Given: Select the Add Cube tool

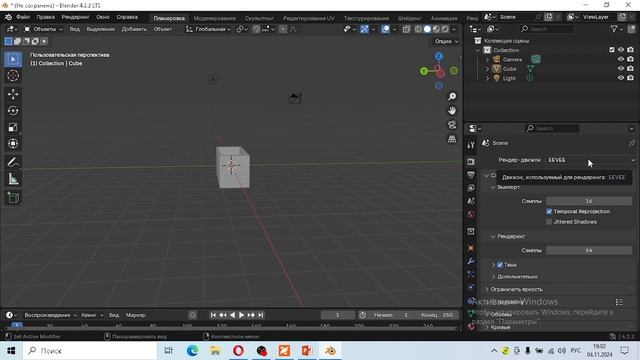Looking at the screenshot, I should coord(13,198).
